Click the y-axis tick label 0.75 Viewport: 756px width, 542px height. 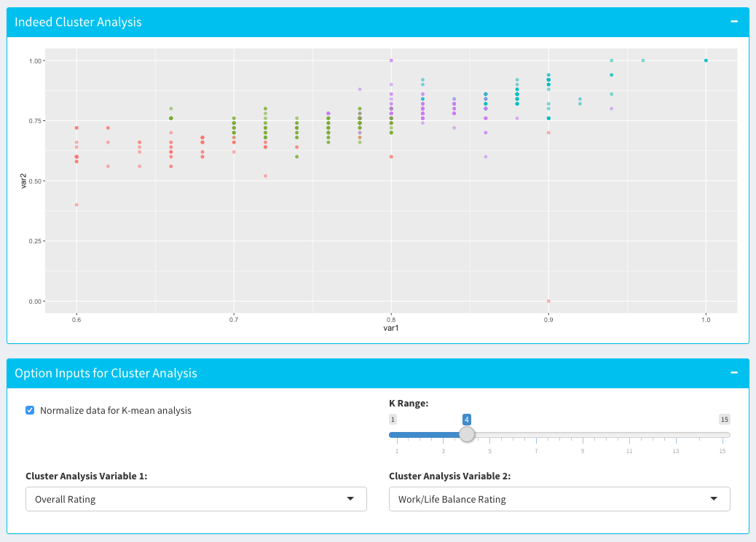click(x=35, y=121)
